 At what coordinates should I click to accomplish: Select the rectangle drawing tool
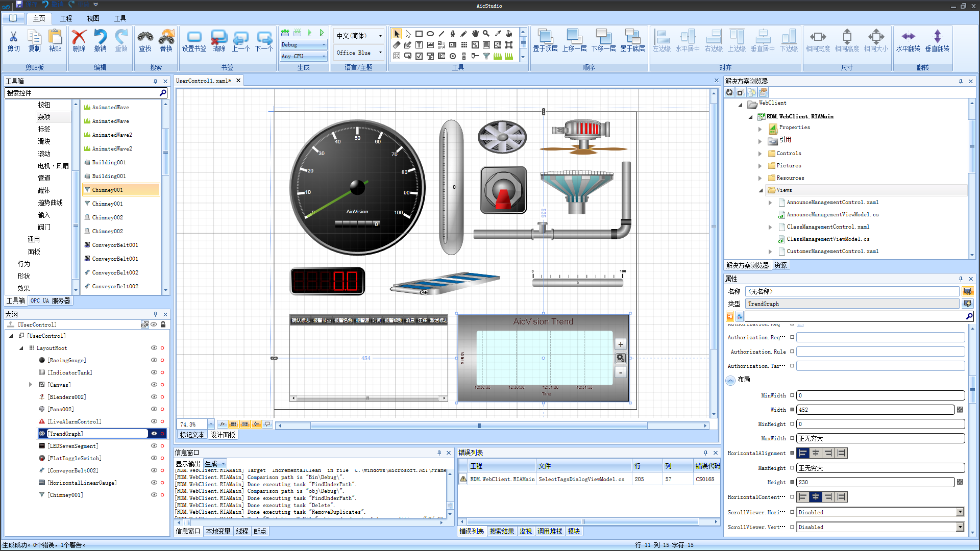point(419,34)
